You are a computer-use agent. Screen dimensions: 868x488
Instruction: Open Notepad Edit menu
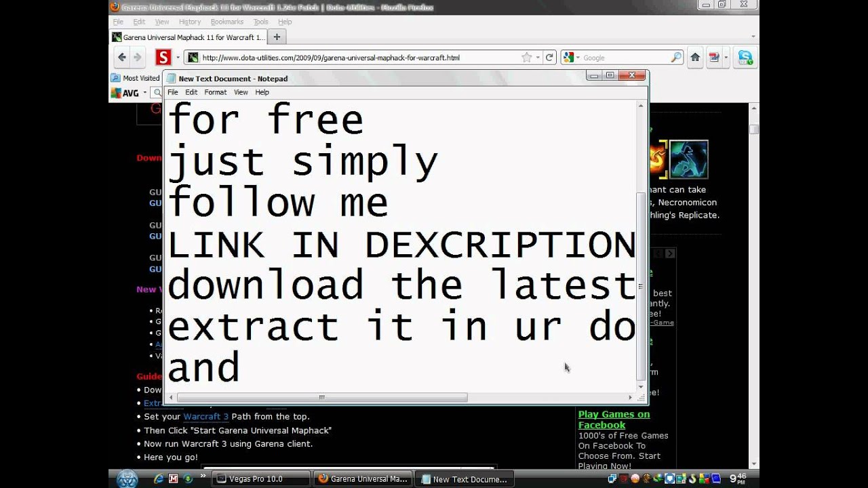(192, 92)
